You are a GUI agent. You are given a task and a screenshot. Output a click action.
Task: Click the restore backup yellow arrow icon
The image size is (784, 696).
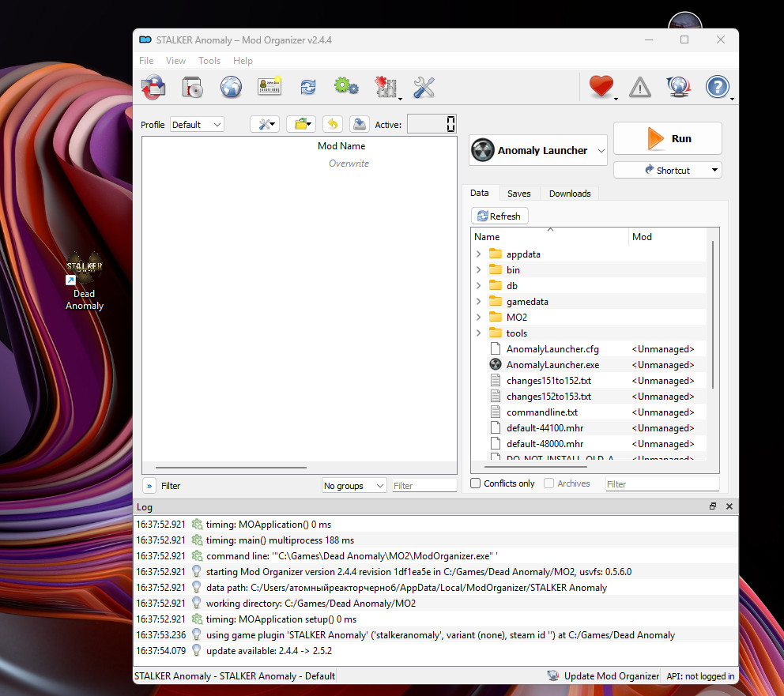pos(333,124)
